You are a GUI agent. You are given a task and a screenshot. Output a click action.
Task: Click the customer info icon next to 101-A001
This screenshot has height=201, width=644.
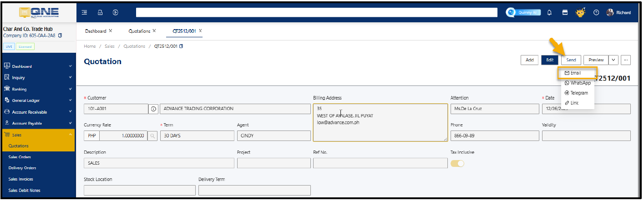click(x=153, y=109)
